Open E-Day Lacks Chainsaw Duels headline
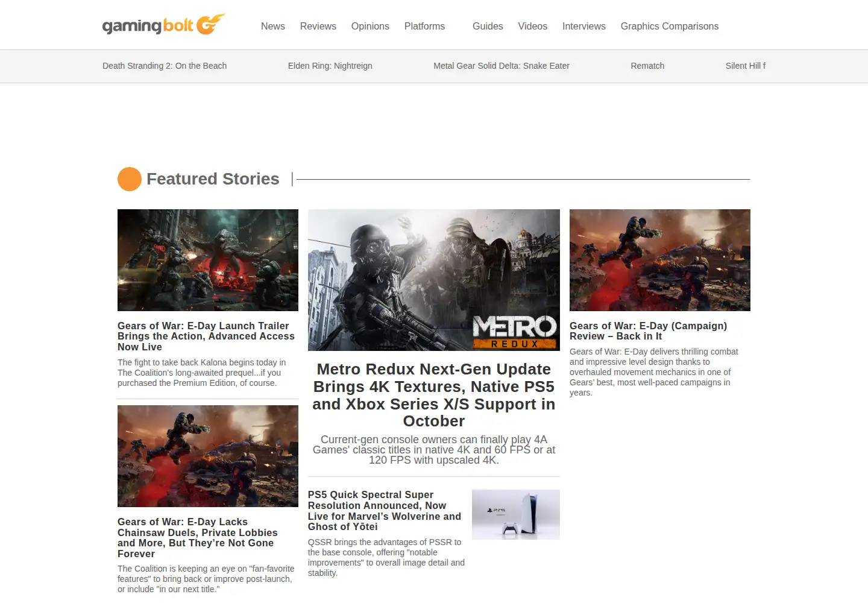This screenshot has width=868, height=603. tap(198, 538)
